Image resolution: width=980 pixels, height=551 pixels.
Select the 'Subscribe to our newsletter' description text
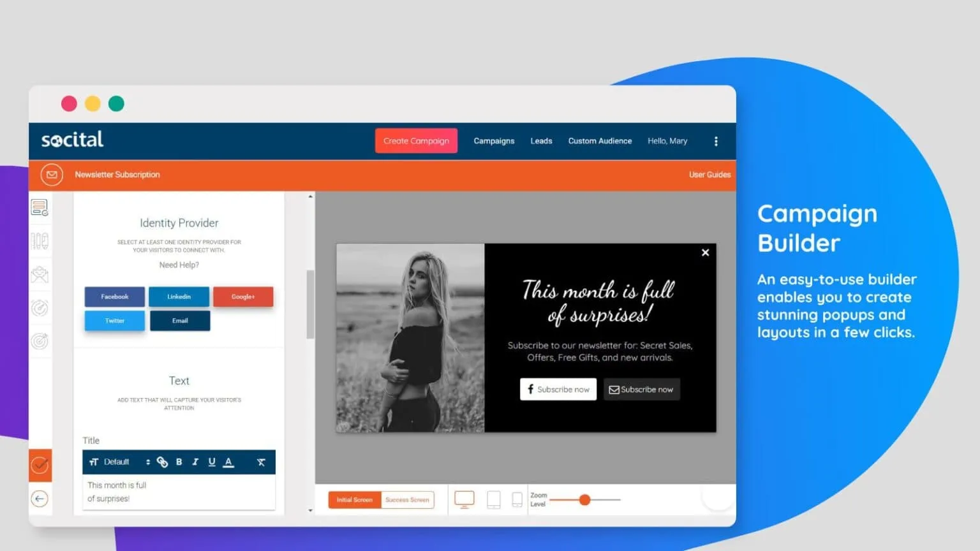[600, 351]
